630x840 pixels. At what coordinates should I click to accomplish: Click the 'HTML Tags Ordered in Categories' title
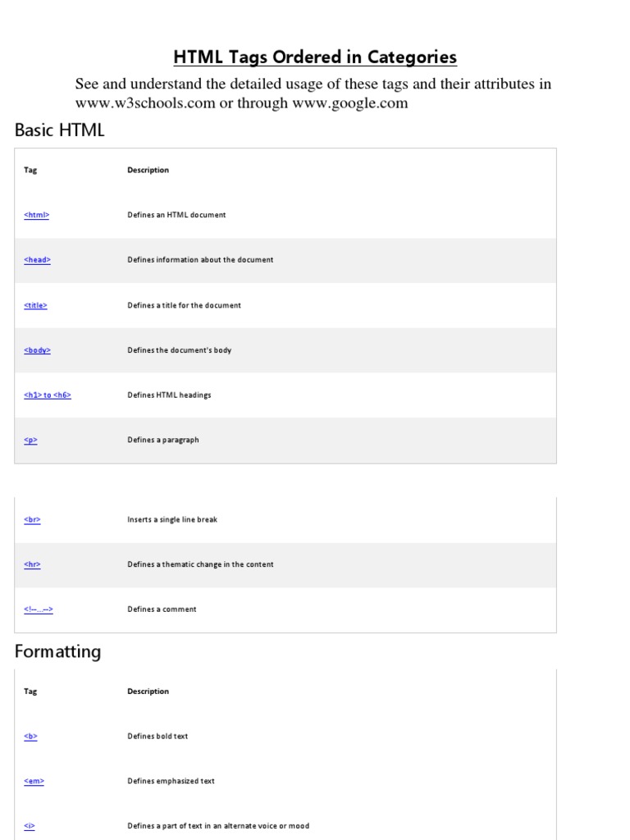315,57
